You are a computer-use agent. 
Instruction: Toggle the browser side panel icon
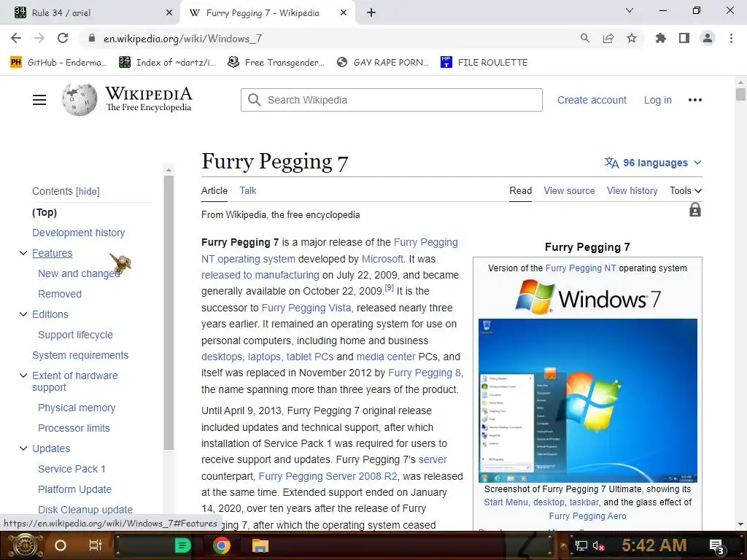pyautogui.click(x=684, y=38)
